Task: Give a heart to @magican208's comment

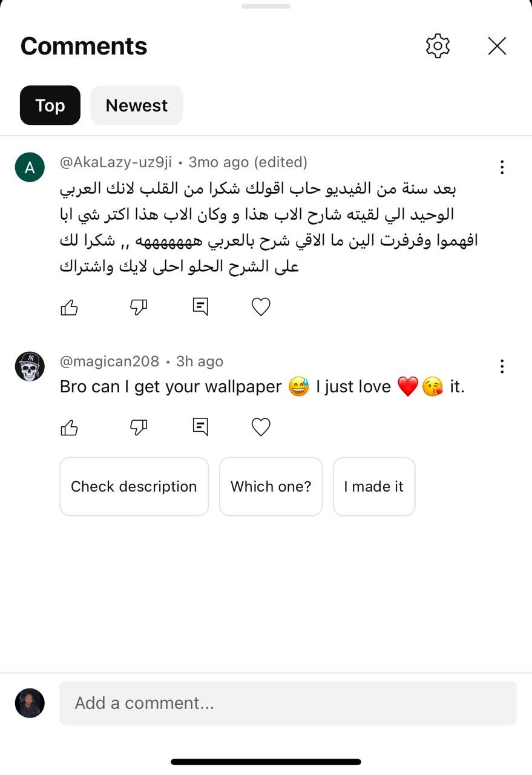Action: point(261,427)
